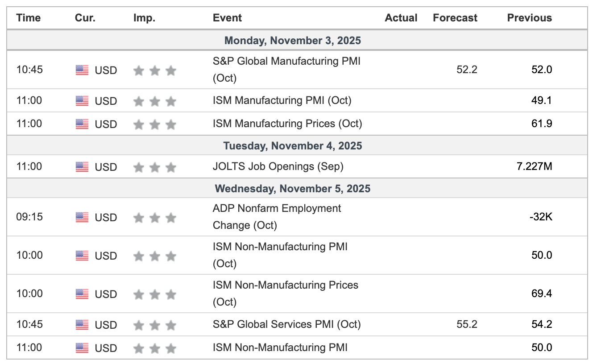Open the S&P Global Services PMI (Oct) event
597x364 pixels.
coord(286,324)
